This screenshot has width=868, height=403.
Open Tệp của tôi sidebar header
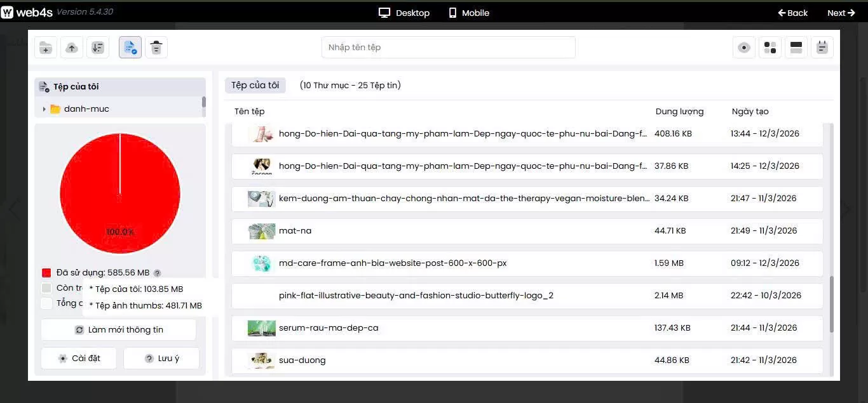pos(76,87)
